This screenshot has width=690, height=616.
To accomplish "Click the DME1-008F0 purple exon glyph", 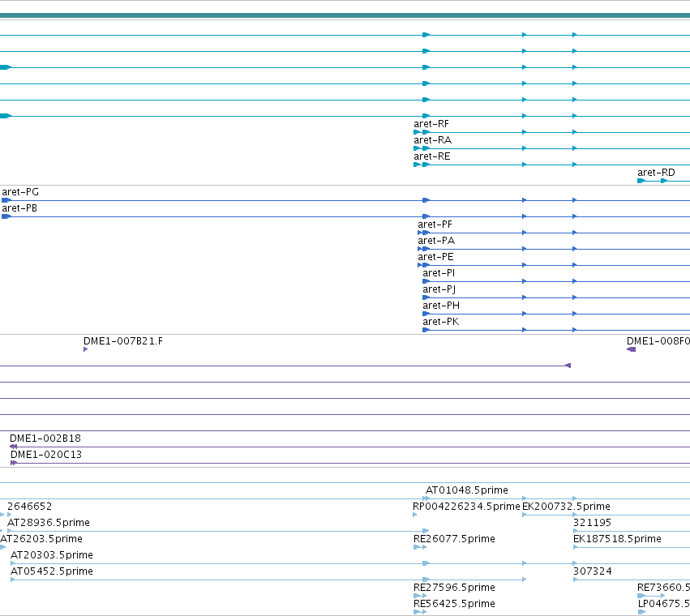I will click(631, 349).
